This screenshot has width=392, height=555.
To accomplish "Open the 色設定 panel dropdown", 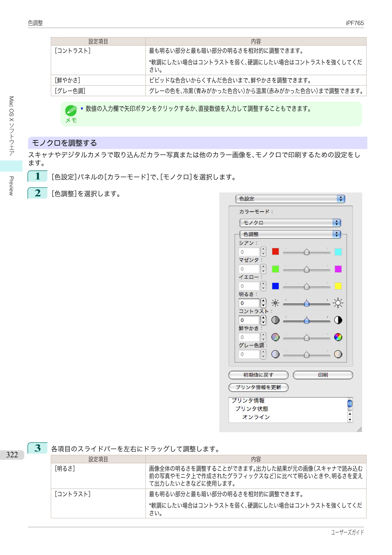I will pyautogui.click(x=290, y=199).
